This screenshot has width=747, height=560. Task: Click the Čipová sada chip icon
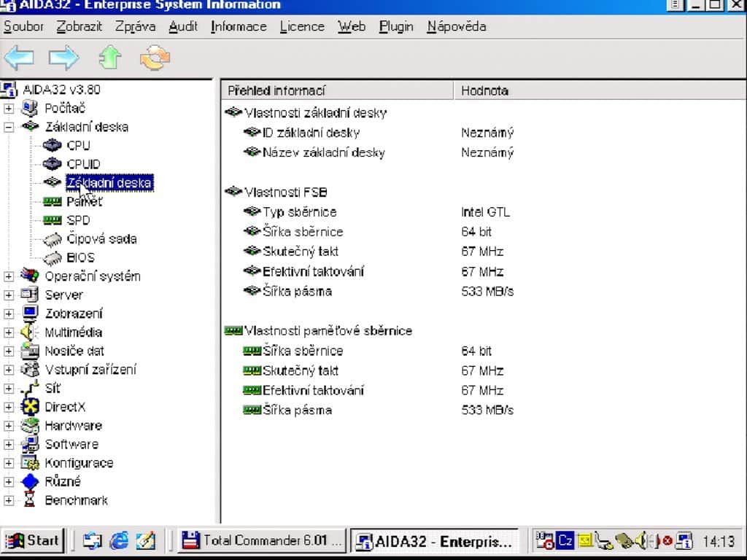(x=52, y=239)
